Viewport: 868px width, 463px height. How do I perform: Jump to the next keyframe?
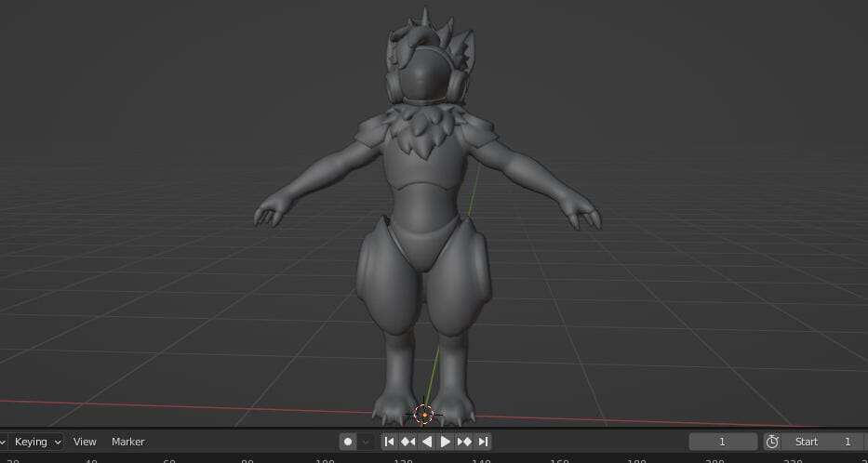pyautogui.click(x=464, y=442)
